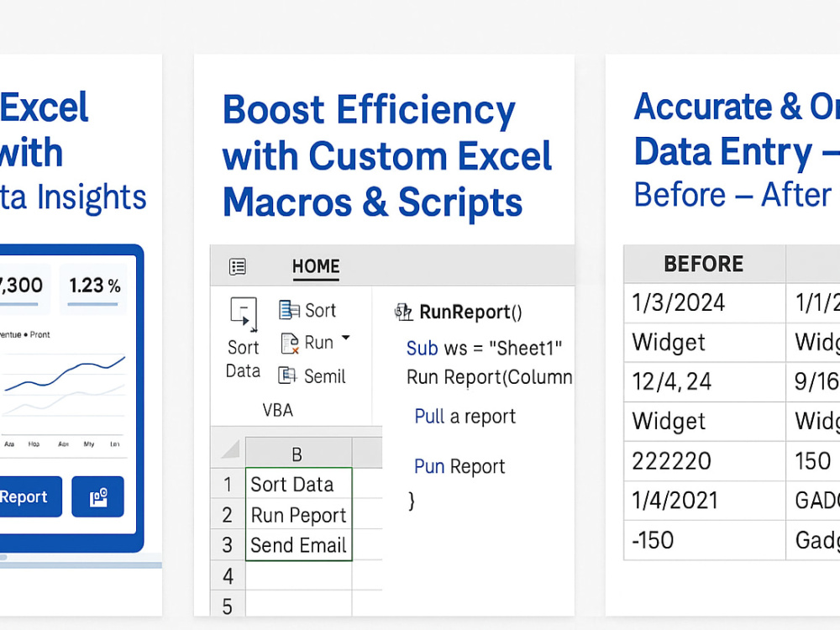Select cell containing Send Email
Image resolution: width=840 pixels, height=630 pixels.
(x=298, y=545)
